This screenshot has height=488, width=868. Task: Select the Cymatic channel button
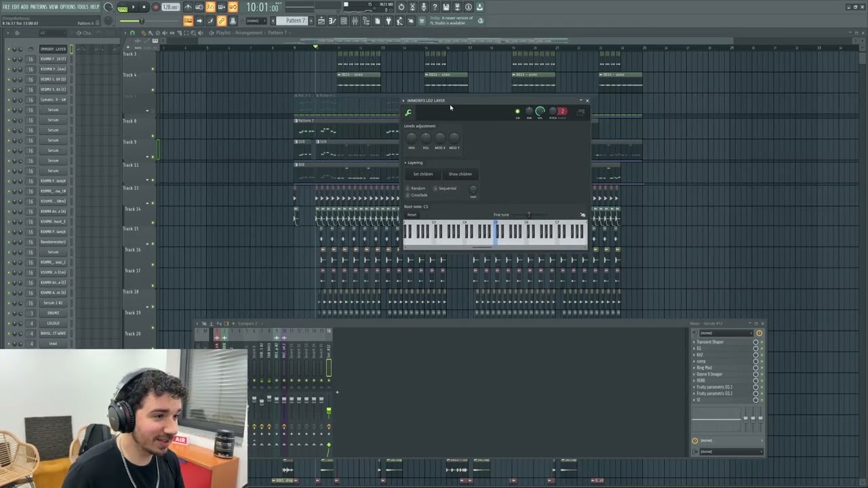[x=53, y=100]
